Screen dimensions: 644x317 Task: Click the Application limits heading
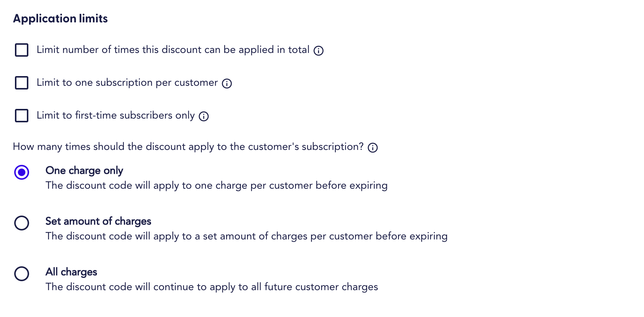(60, 18)
